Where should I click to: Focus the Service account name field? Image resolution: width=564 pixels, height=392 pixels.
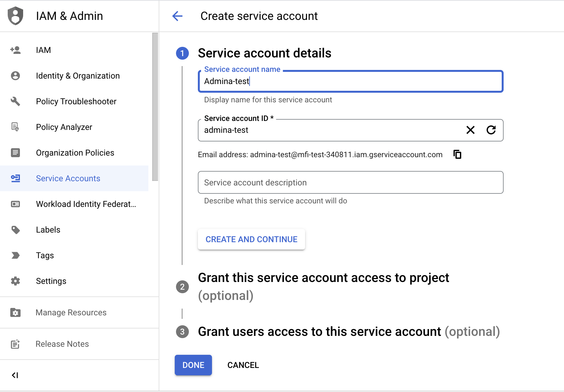pos(351,81)
